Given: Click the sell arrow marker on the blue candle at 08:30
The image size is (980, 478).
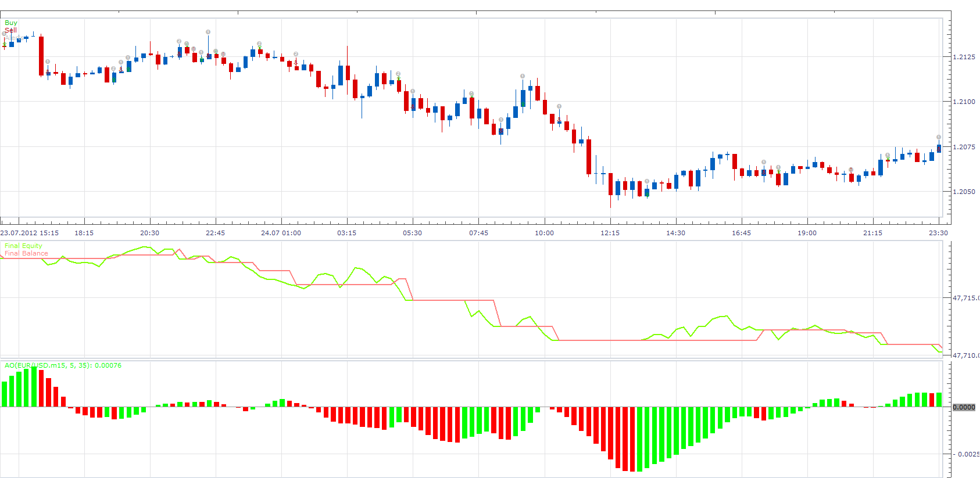Looking at the screenshot, I should pos(501,131).
